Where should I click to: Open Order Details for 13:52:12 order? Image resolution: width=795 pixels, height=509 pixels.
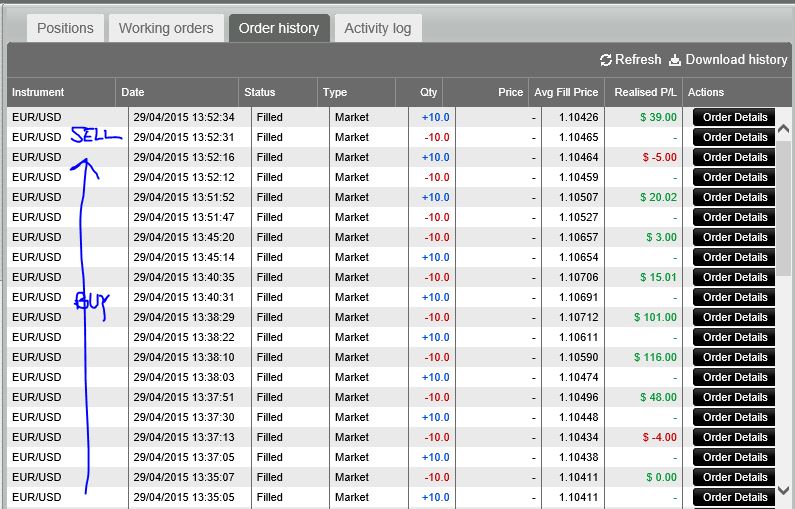tap(734, 177)
